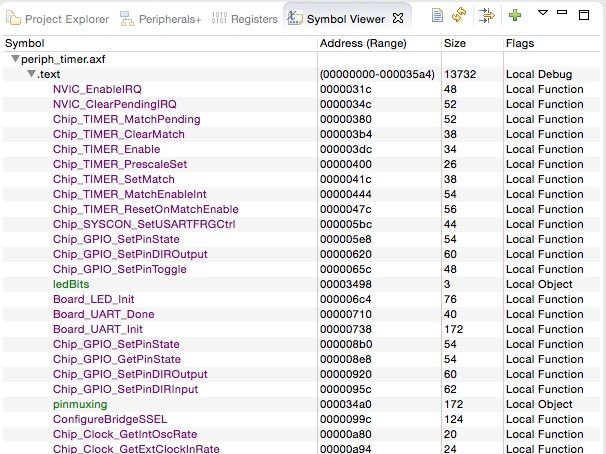Open the Peripherals+ tab
606x454 pixels.
(160, 19)
